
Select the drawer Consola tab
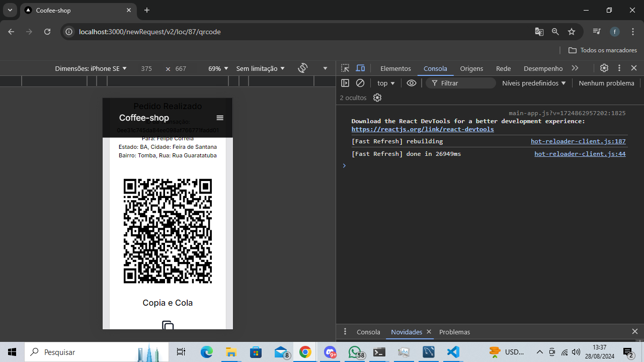point(368,332)
